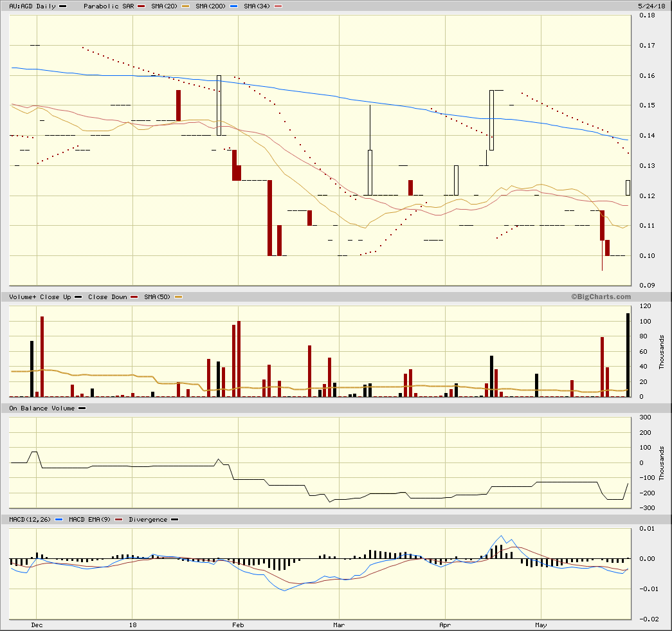
Task: Click the 0.10 price axis label
Action: 647,255
